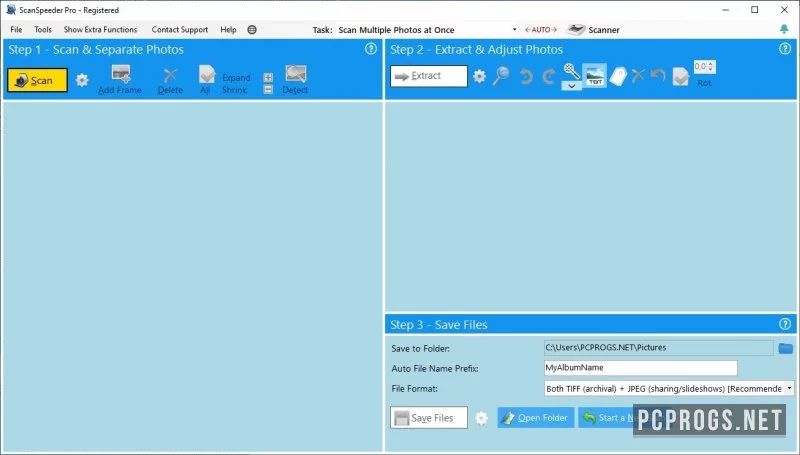Screen dimensions: 800x455
Task: Click the delete X icon in Step 2
Action: 638,76
